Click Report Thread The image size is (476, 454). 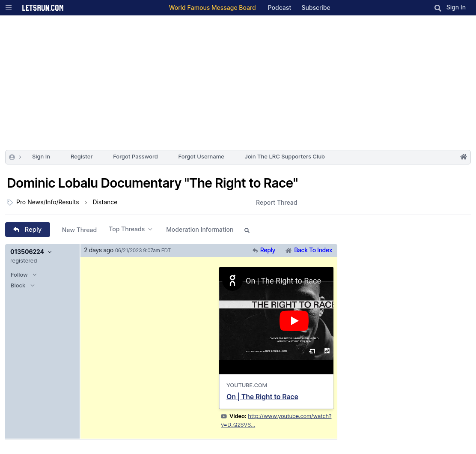tap(276, 203)
